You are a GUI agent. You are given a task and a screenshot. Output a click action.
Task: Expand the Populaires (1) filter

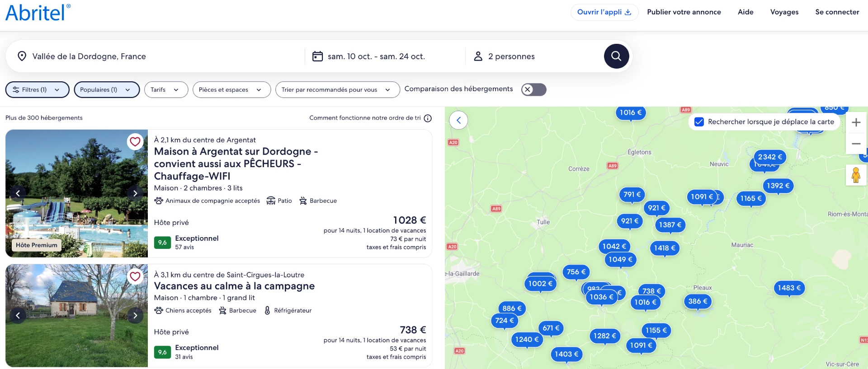(x=107, y=89)
